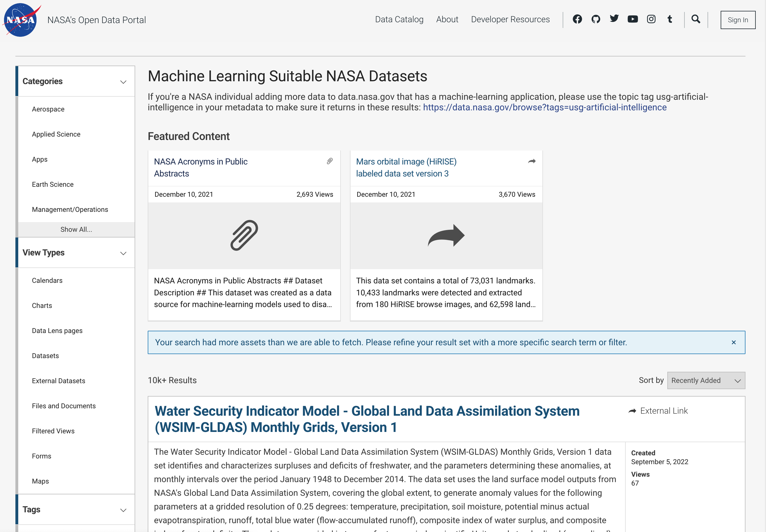Collapse the View Types section

(x=123, y=253)
